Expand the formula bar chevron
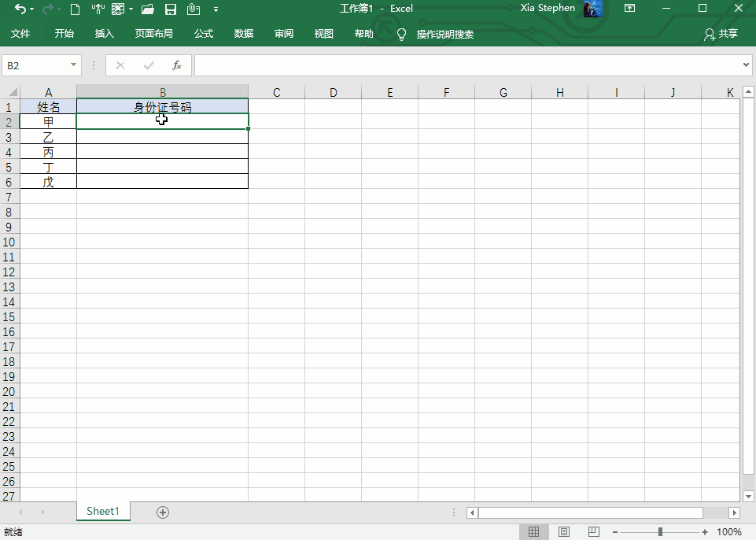This screenshot has width=756, height=540. [x=746, y=65]
